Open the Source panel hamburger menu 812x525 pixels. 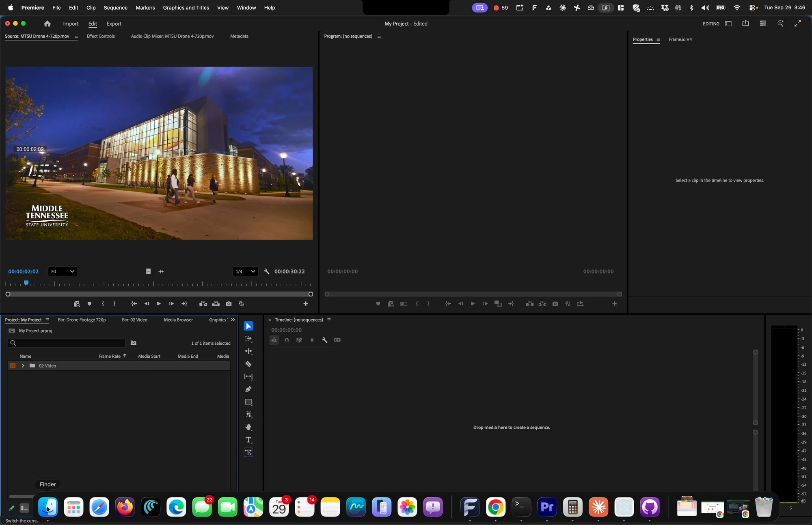76,36
